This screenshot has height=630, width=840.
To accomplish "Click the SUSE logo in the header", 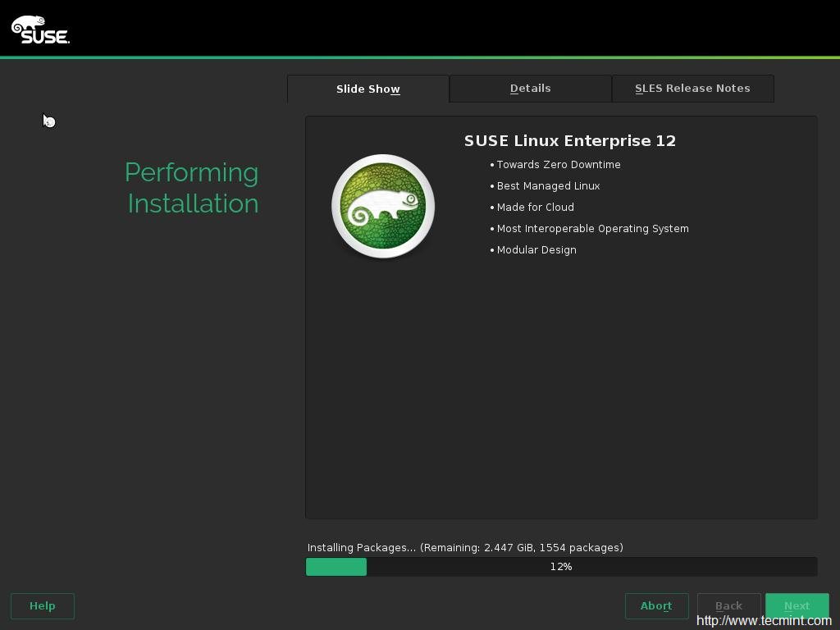I will pyautogui.click(x=40, y=30).
